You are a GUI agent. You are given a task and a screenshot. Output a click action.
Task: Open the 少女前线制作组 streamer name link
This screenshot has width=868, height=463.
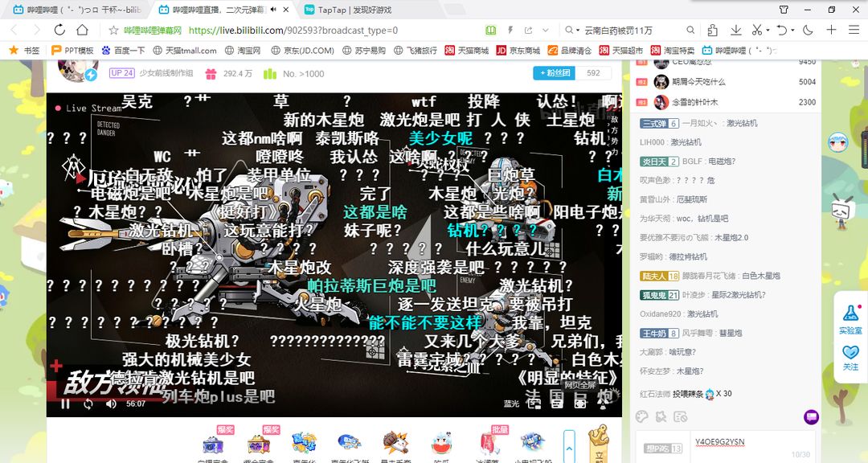coord(166,73)
